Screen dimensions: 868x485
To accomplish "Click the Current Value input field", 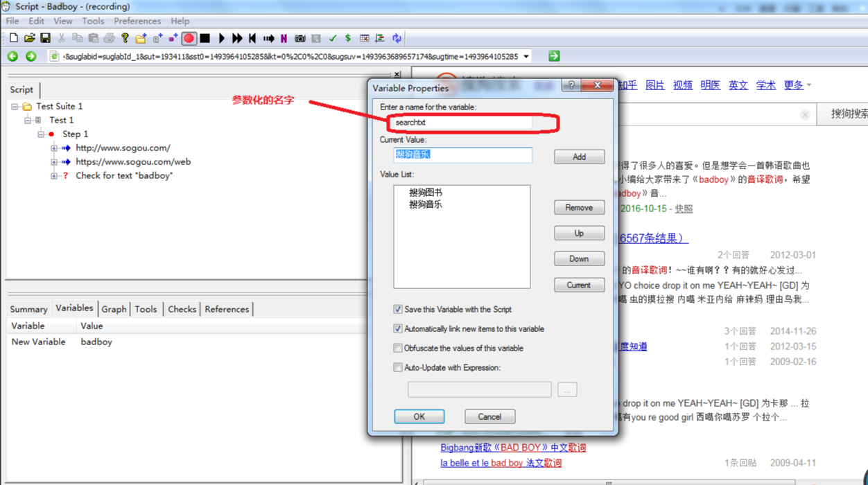I will pos(462,155).
